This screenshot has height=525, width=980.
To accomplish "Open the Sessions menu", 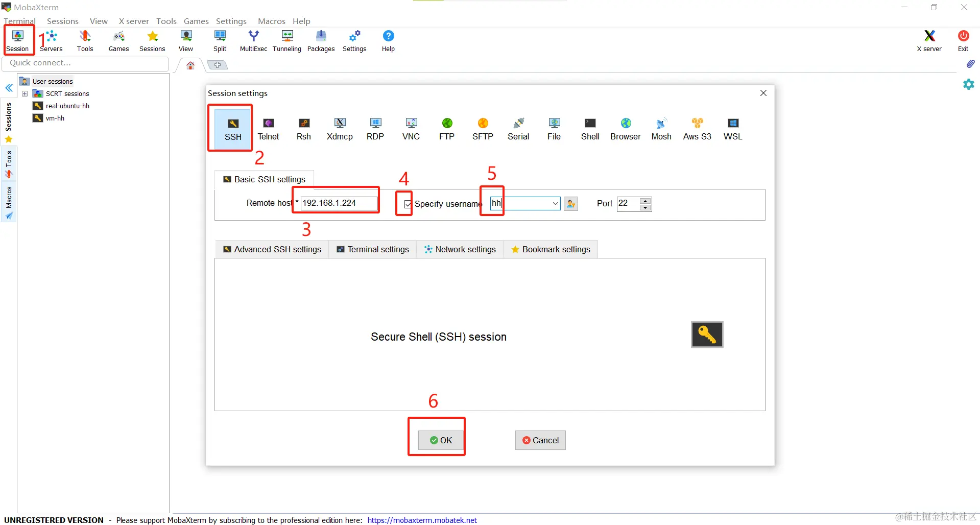I will (63, 21).
